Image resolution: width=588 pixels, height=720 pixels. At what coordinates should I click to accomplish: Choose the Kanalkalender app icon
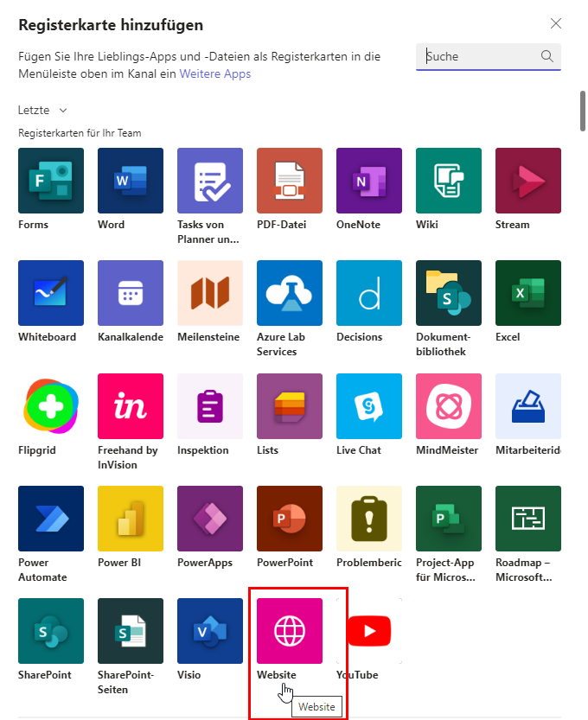click(131, 293)
